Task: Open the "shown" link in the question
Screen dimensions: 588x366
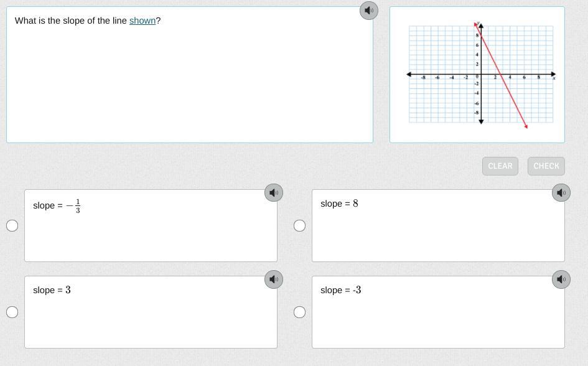Action: point(142,21)
